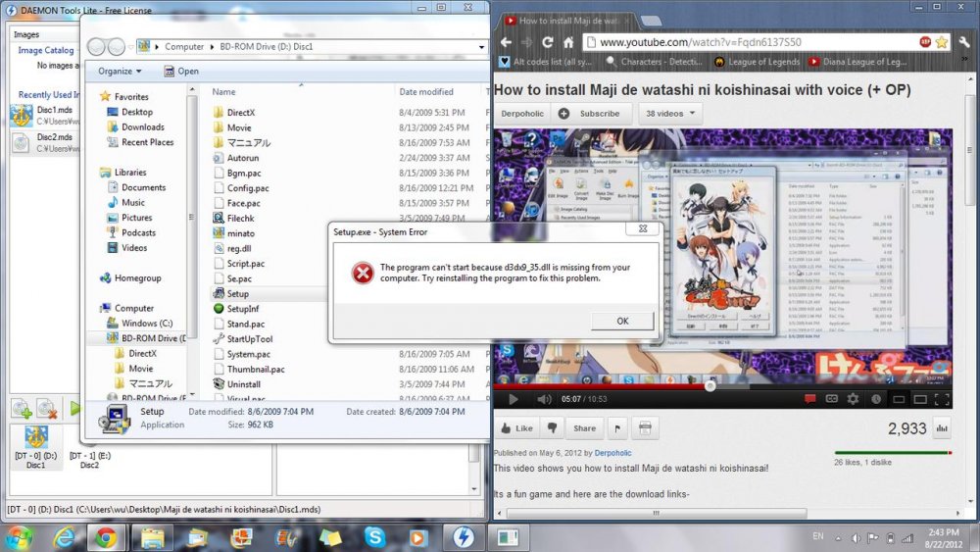Click the video progress bar scrubber

coord(710,385)
